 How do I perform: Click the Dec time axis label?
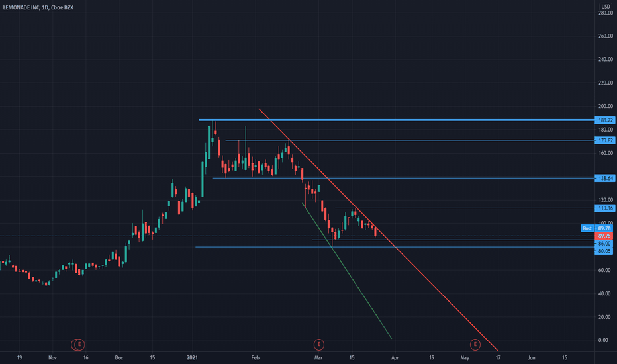pyautogui.click(x=119, y=357)
